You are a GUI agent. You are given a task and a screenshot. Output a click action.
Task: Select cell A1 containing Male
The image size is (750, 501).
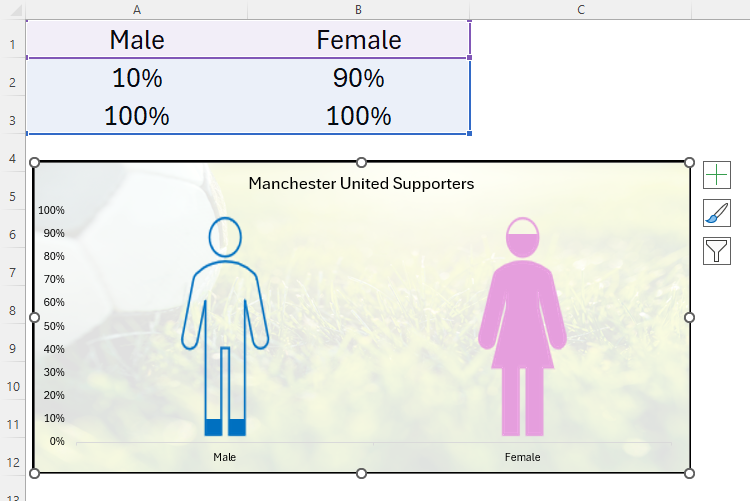(x=137, y=39)
